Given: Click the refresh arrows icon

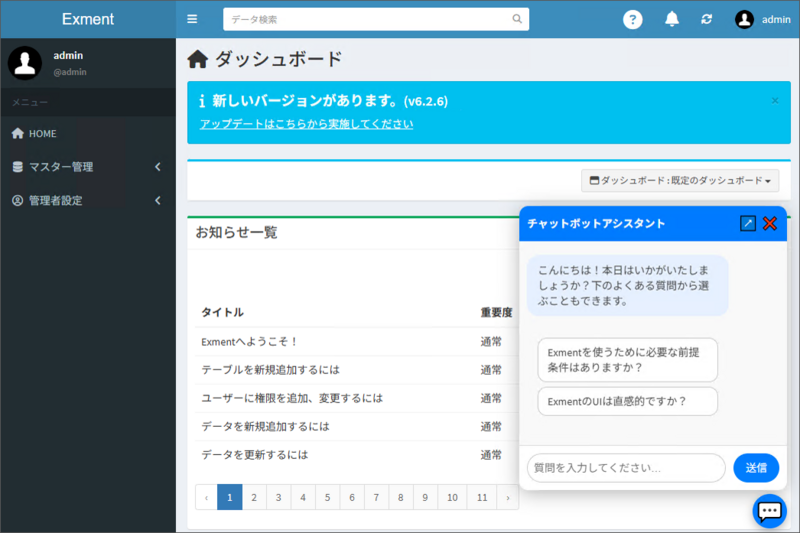Looking at the screenshot, I should point(707,19).
